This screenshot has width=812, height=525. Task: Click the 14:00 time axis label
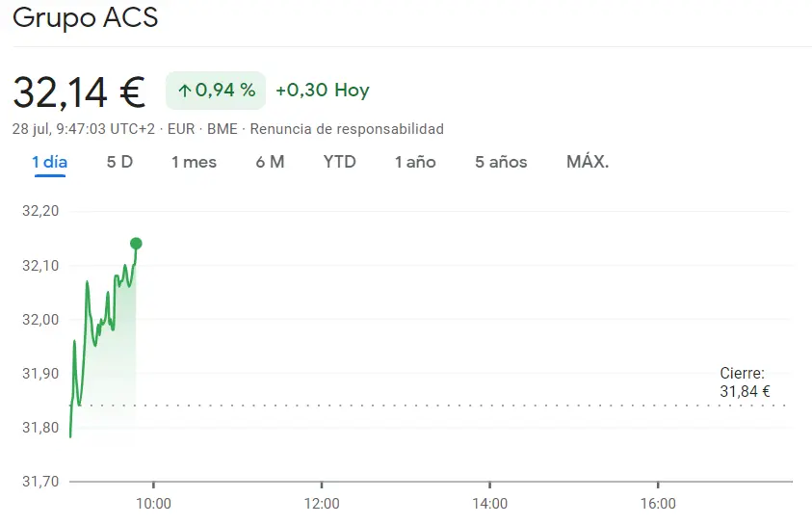pyautogui.click(x=490, y=503)
